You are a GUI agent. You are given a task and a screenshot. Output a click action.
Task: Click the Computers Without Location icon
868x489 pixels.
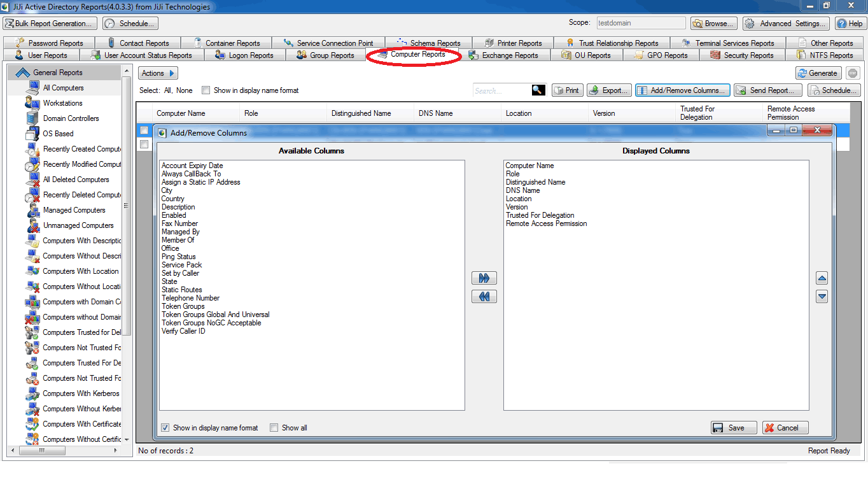[x=32, y=287]
